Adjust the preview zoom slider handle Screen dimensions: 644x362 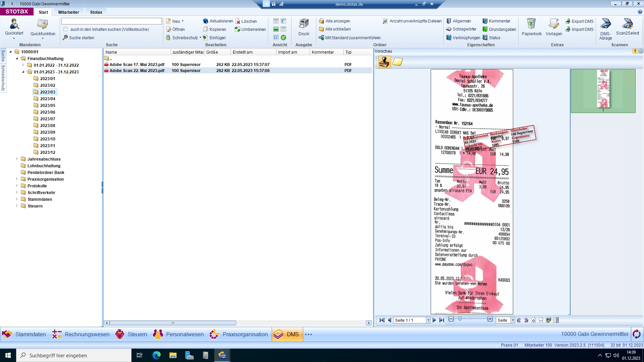tap(460, 319)
